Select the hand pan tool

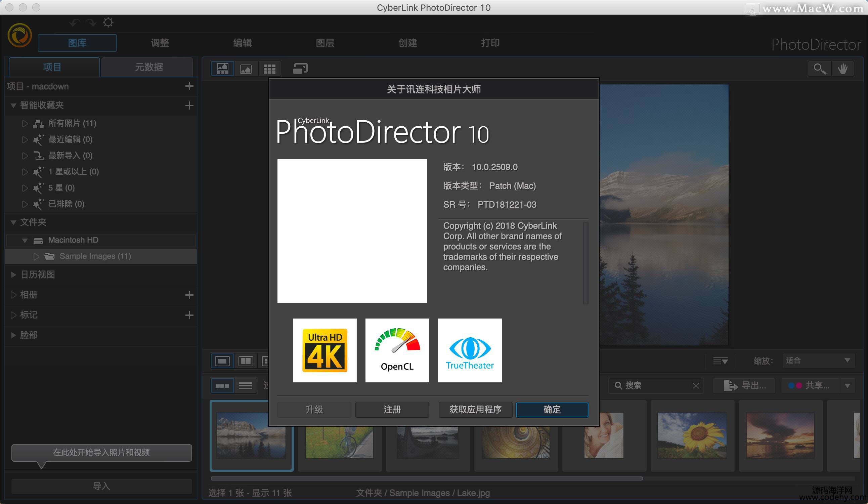[x=843, y=69]
